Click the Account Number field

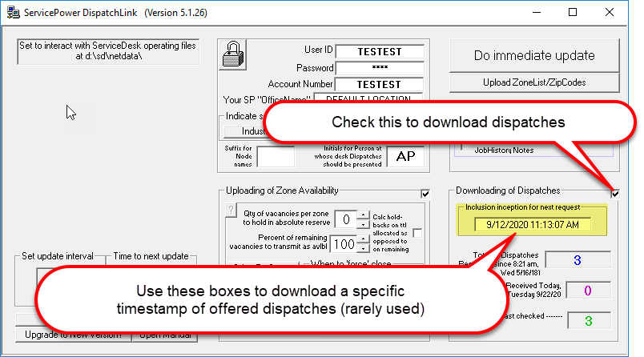click(x=379, y=84)
